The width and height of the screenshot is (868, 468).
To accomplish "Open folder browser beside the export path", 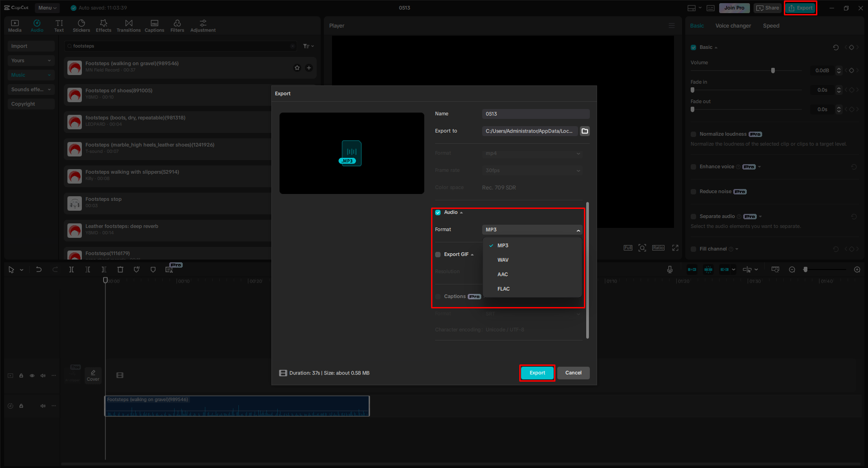I will click(584, 131).
